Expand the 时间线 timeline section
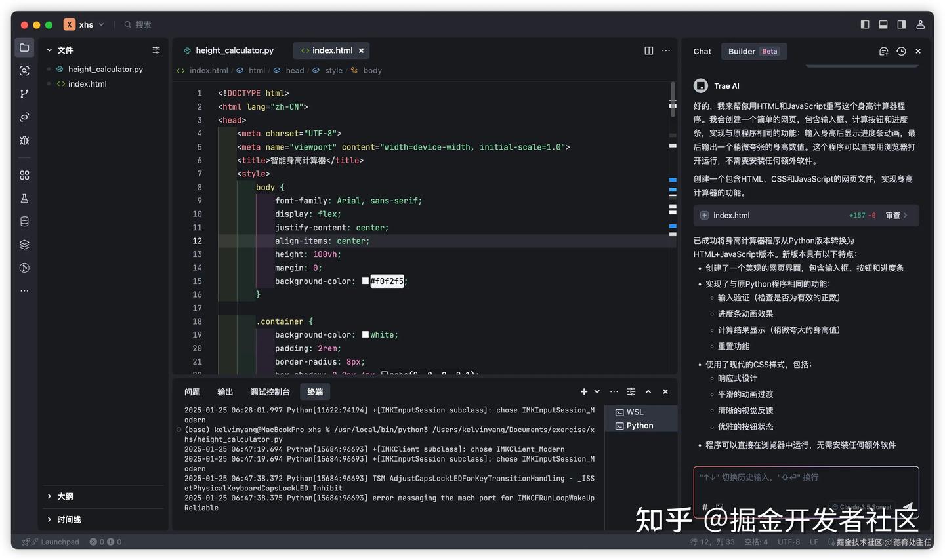This screenshot has width=945, height=560. click(68, 519)
